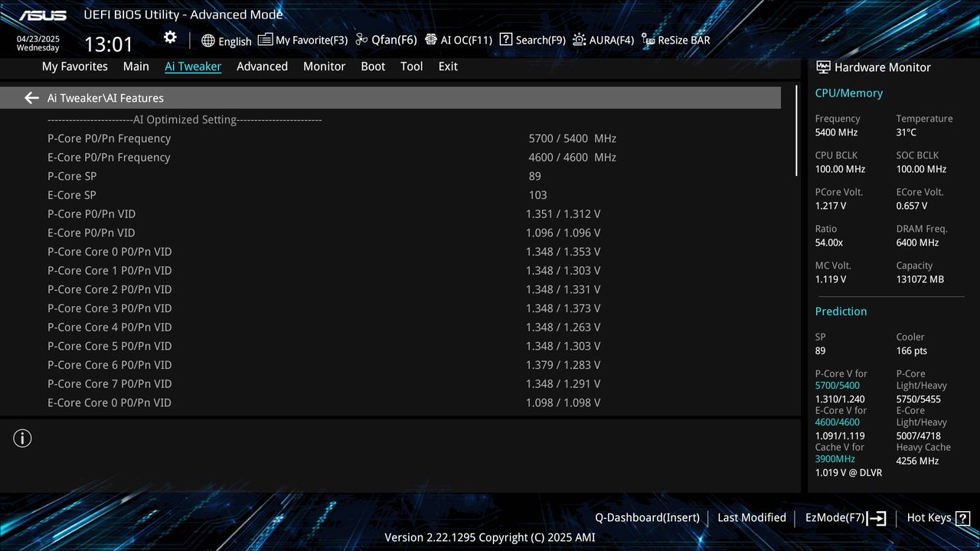Click the ASUS logo
Image resolution: width=980 pixels, height=551 pixels.
(43, 15)
